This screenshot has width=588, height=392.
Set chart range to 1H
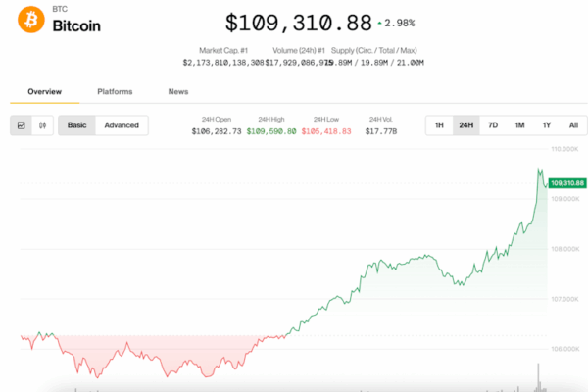tap(439, 125)
